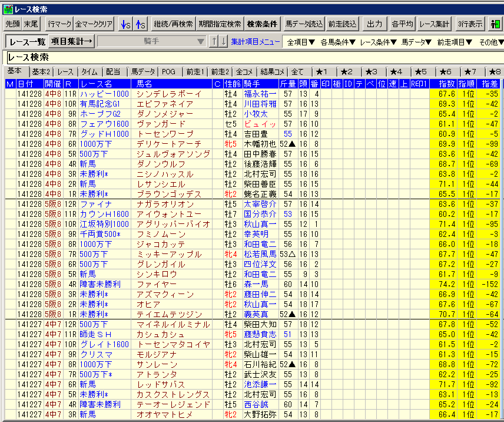Image resolution: width=504 pixels, height=422 pixels.
Task: Click the up arrow beside the 騎手 combo
Action: tap(213, 41)
